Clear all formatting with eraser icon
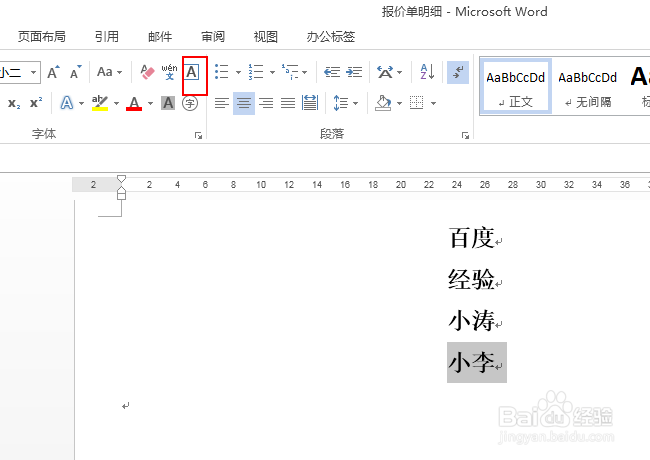The height and width of the screenshot is (460, 650). pos(147,72)
